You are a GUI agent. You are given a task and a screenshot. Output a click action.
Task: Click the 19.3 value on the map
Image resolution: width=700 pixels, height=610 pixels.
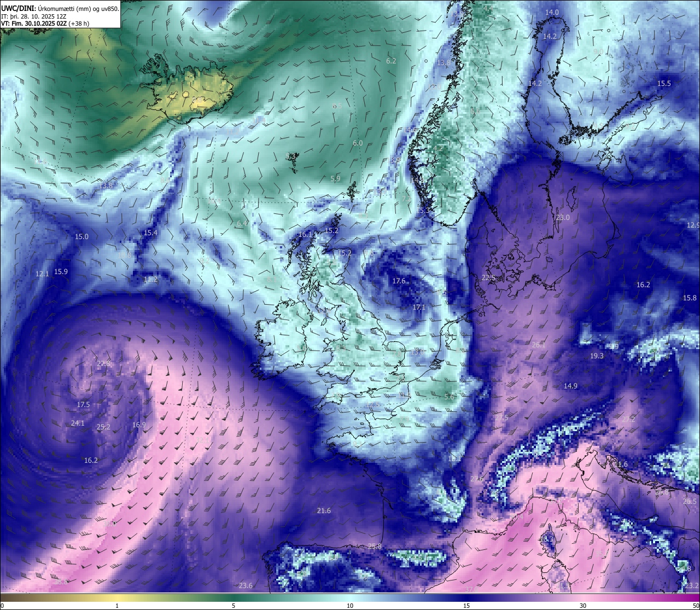coord(597,356)
